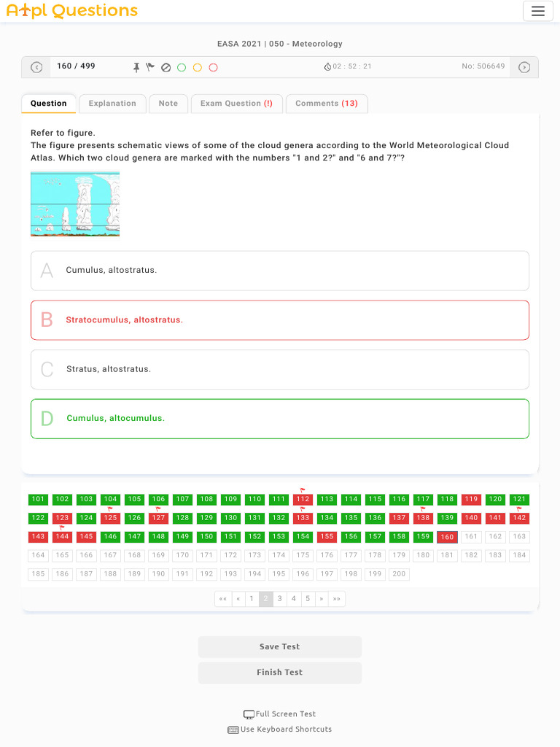Pin this question with pin icon

click(x=136, y=67)
